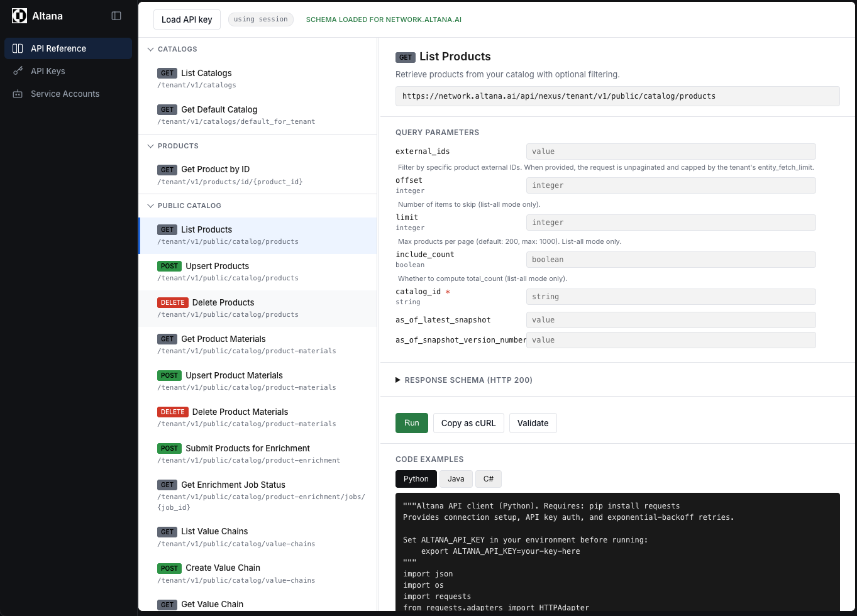Select Delete Products endpoint
The height and width of the screenshot is (616, 857).
(258, 309)
